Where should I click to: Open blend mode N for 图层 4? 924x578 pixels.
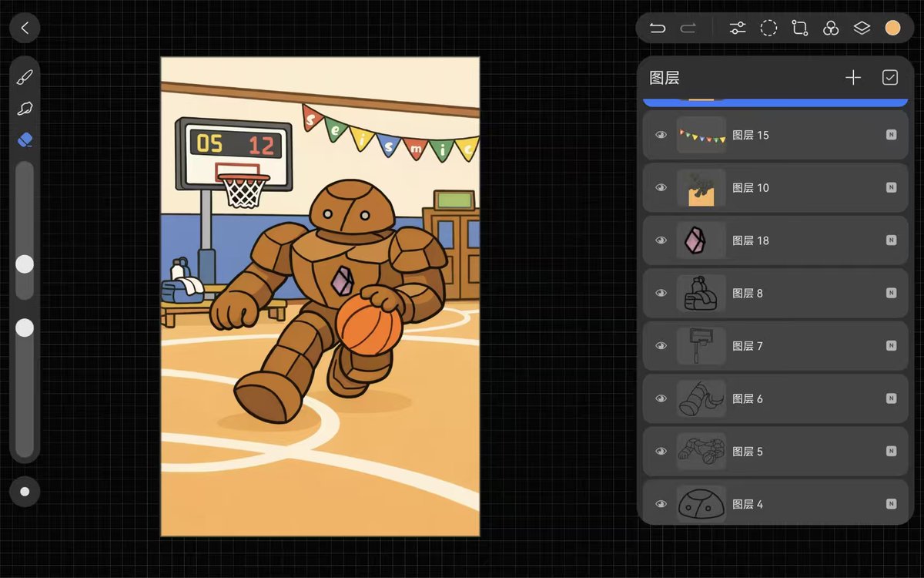click(x=891, y=504)
